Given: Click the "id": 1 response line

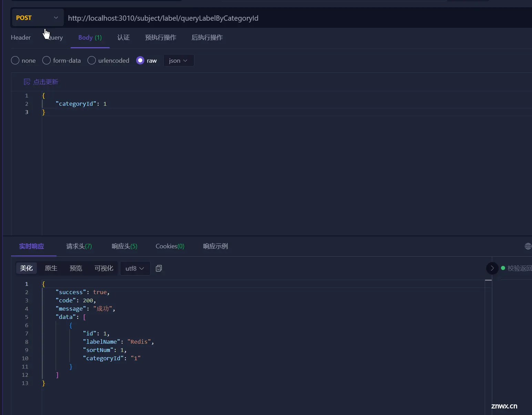Looking at the screenshot, I should [x=96, y=333].
